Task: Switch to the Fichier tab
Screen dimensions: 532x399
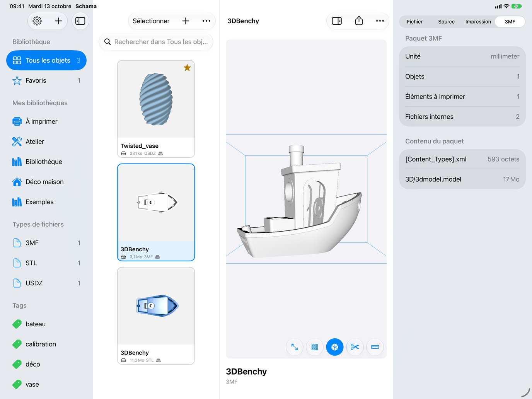Action: (415, 22)
